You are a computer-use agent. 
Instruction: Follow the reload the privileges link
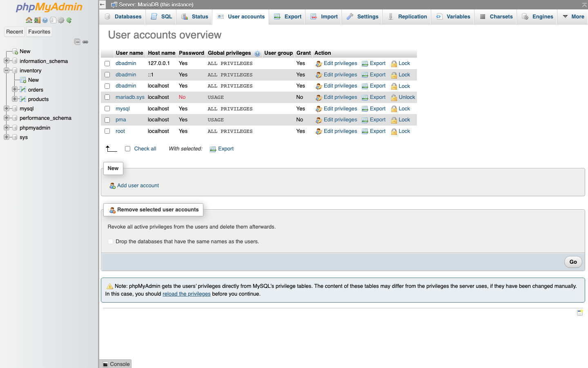[x=187, y=294]
